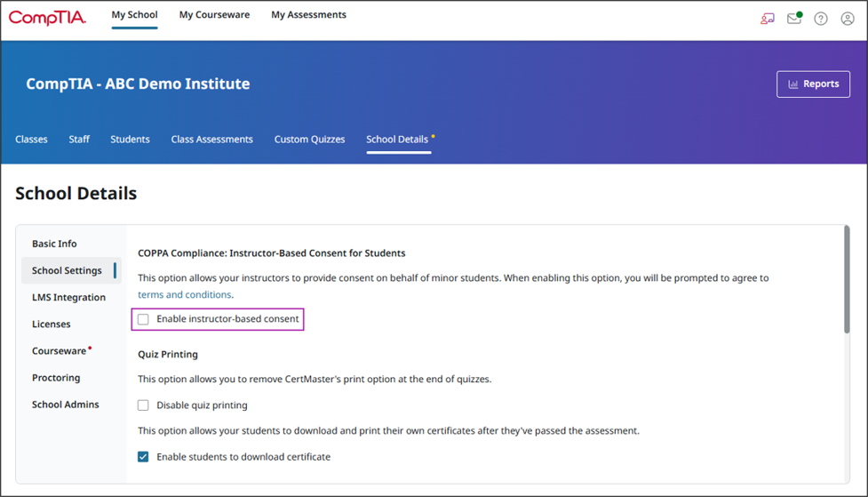Open the Custom Quizzes tab
The height and width of the screenshot is (497, 868).
pos(309,139)
